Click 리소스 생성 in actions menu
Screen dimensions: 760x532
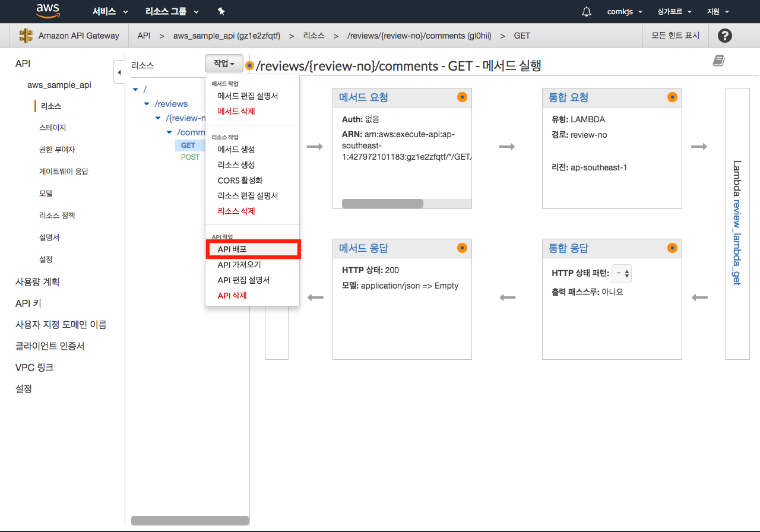(x=236, y=164)
